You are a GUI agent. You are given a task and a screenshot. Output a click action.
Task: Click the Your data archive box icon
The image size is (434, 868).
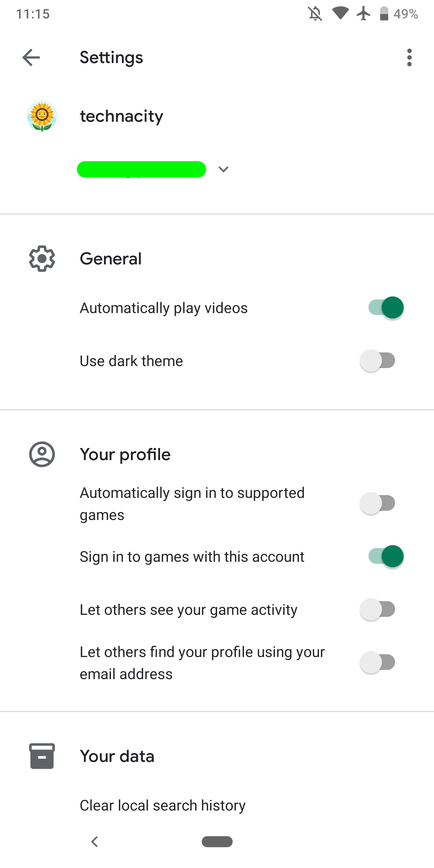[42, 756]
